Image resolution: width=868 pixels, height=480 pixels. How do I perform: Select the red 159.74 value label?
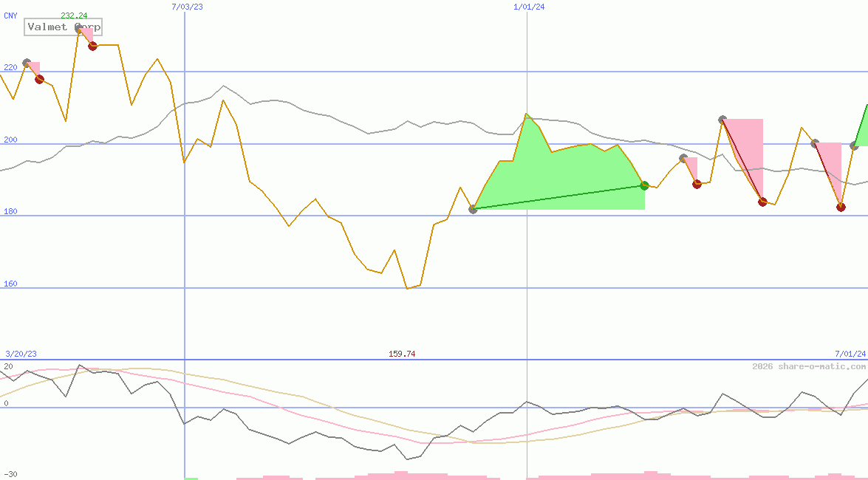coord(402,354)
